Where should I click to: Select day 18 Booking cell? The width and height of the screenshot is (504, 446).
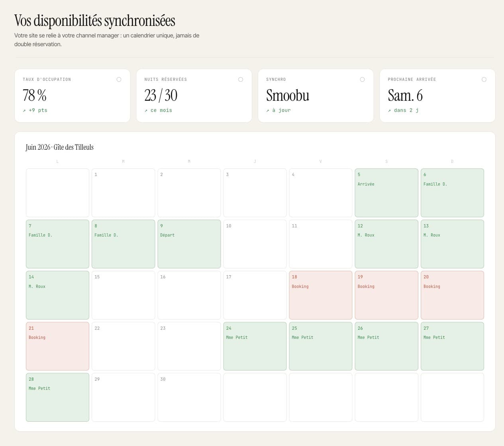[321, 295]
